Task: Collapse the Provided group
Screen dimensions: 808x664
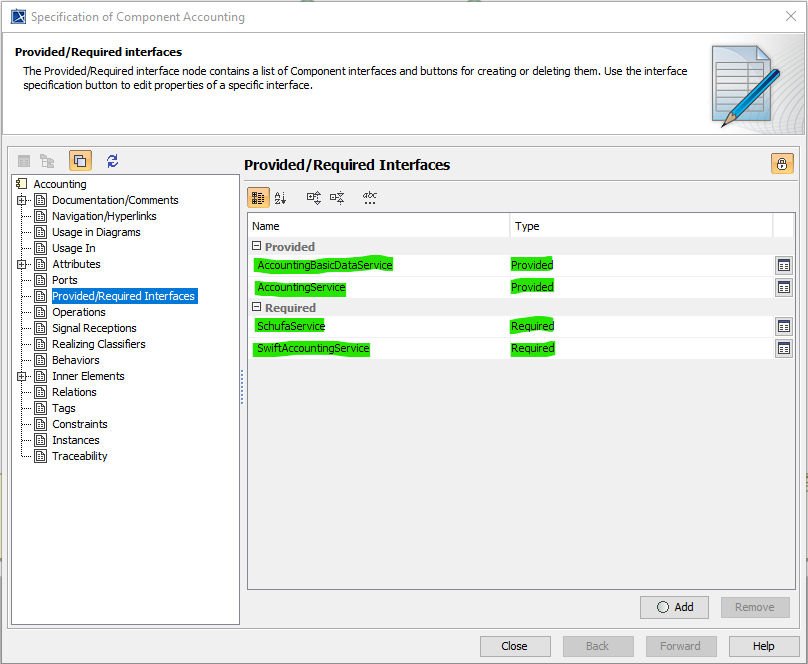Action: (256, 246)
